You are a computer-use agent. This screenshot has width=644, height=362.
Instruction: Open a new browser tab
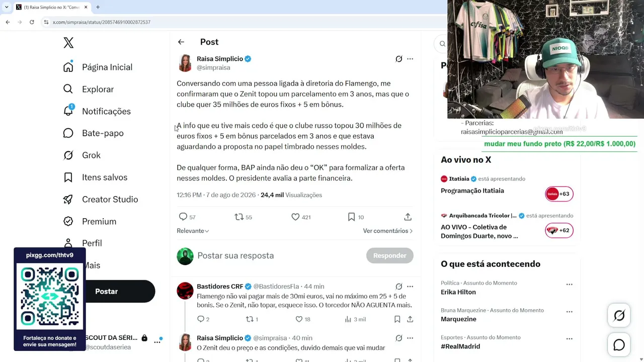pos(98,7)
